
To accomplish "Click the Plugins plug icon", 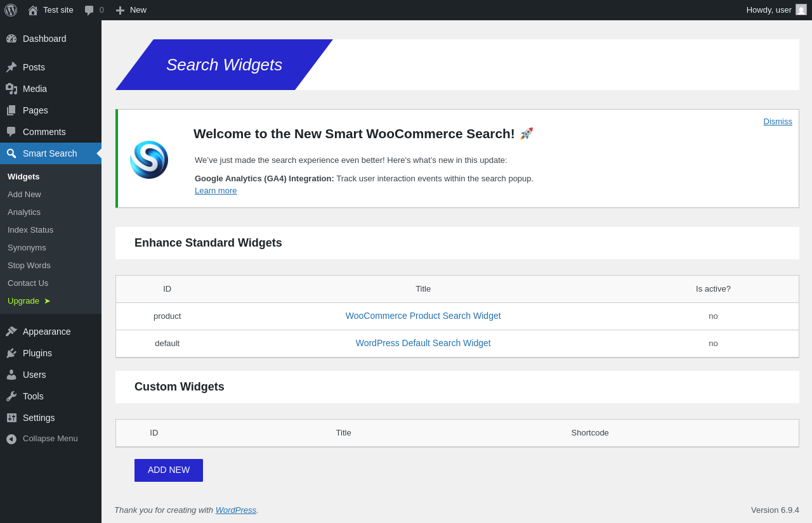I will [x=11, y=353].
